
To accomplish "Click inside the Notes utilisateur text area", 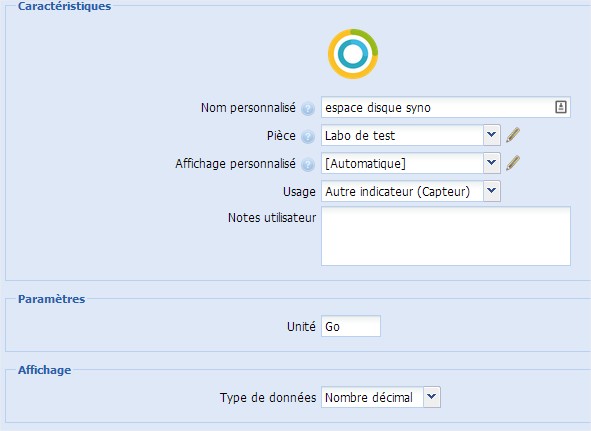I will click(x=446, y=236).
